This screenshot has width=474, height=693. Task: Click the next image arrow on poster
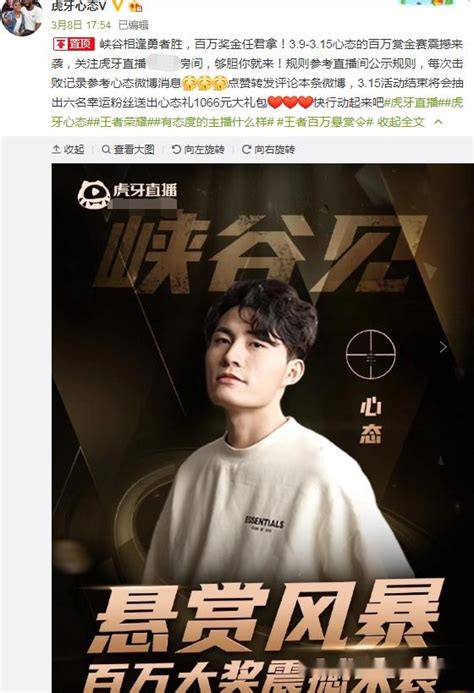click(443, 347)
